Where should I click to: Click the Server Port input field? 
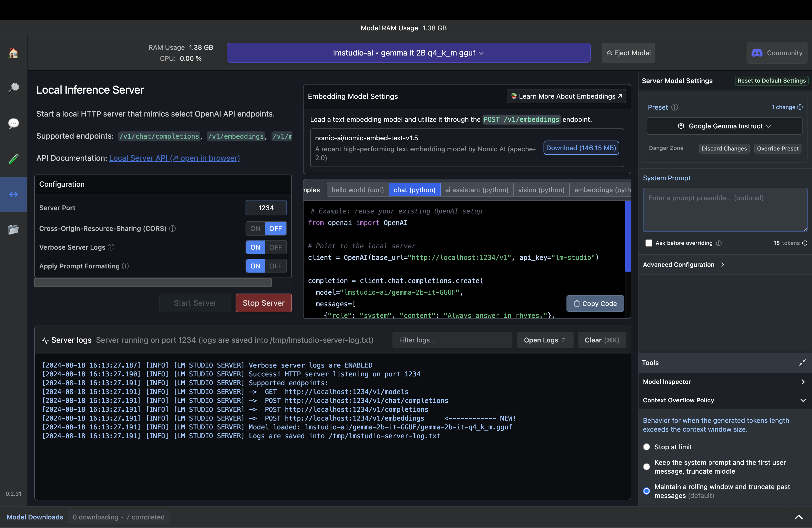pyautogui.click(x=266, y=208)
